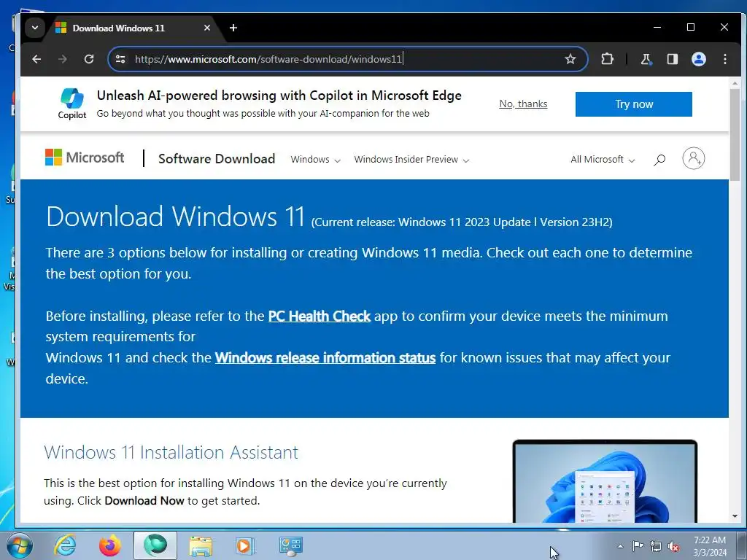Image resolution: width=747 pixels, height=560 pixels.
Task: Expand the All Microsoft menu
Action: click(603, 160)
